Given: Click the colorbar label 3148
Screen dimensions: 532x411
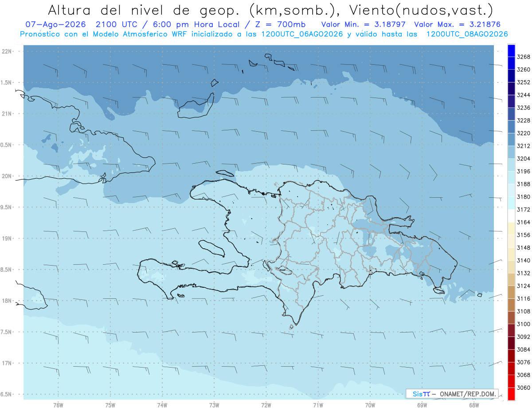Looking at the screenshot, I should click(x=523, y=247).
